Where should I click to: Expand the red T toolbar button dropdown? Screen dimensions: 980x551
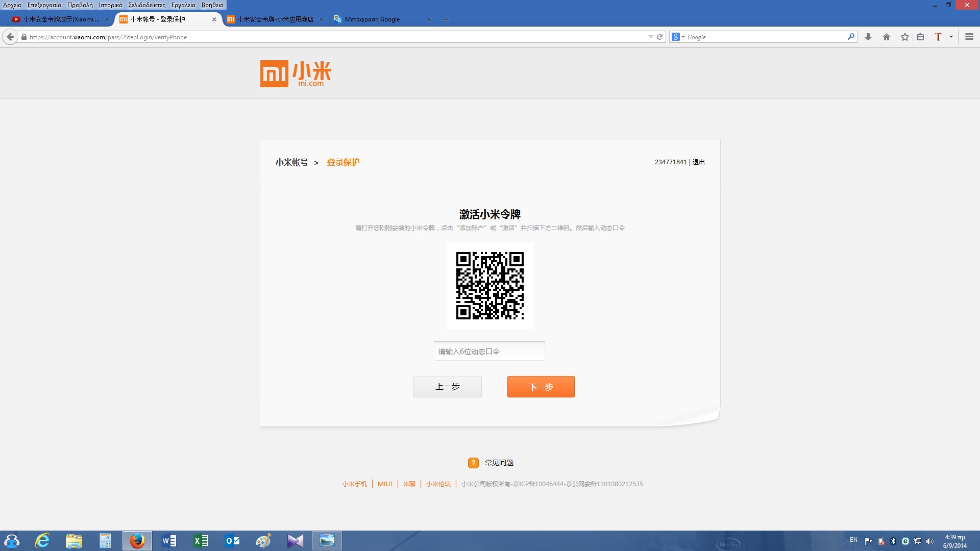(x=951, y=37)
